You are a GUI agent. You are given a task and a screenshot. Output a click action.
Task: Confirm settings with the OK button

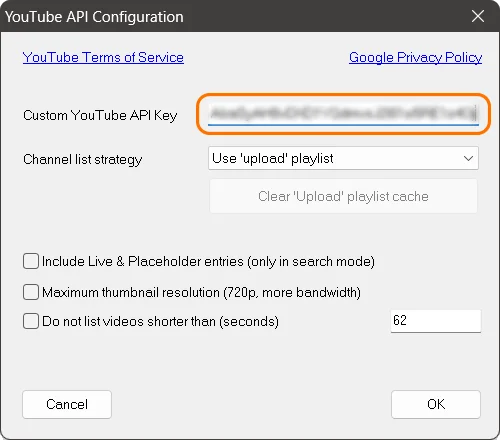coord(436,404)
